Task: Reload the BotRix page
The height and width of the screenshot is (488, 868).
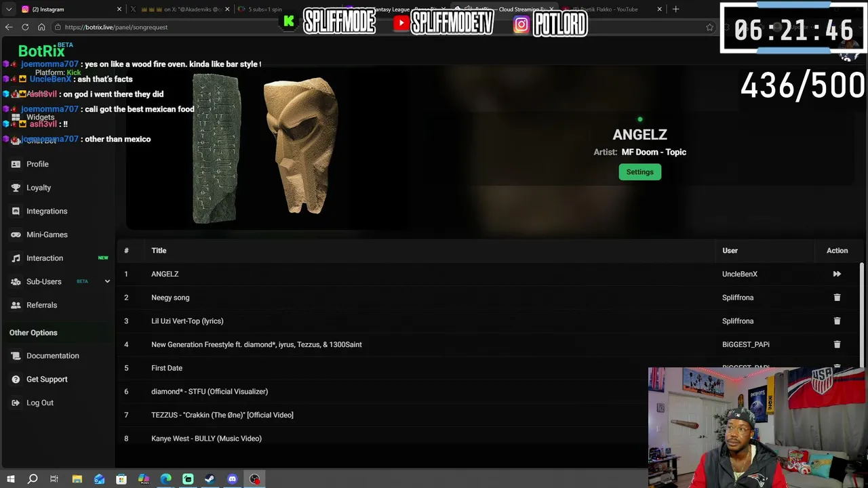Action: pyautogui.click(x=25, y=27)
